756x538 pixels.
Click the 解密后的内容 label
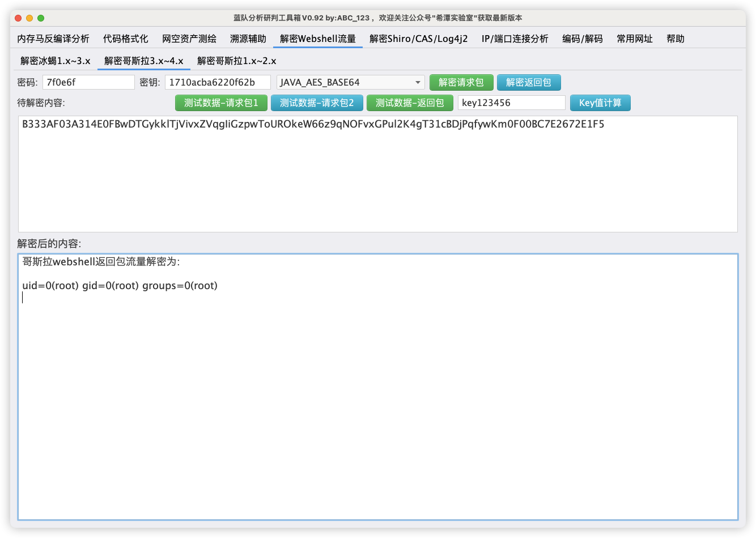coord(49,244)
